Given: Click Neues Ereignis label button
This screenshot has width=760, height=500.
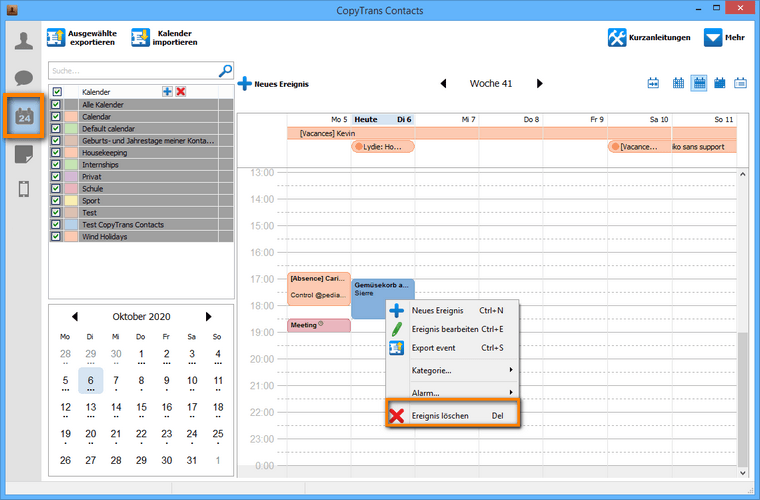Looking at the screenshot, I should click(281, 84).
